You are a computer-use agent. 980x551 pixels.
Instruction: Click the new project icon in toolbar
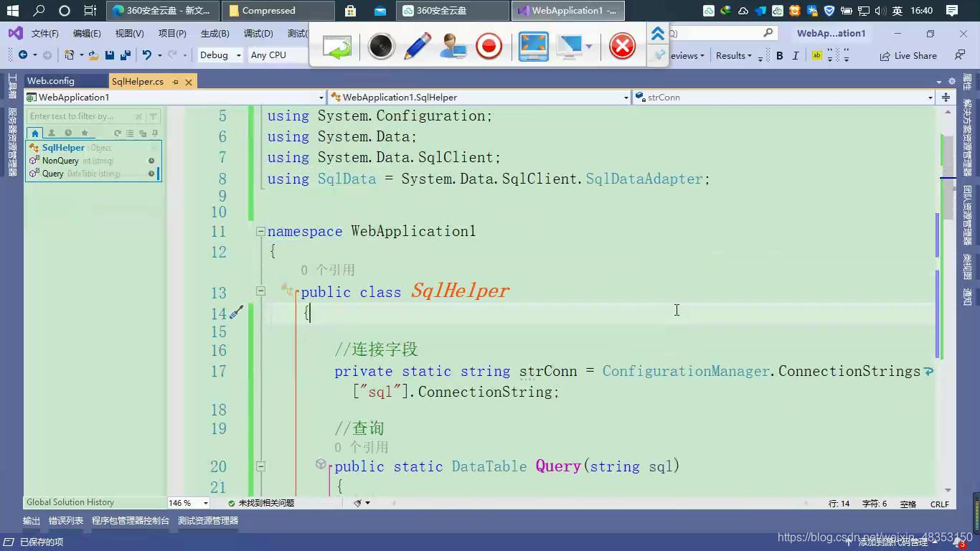click(70, 55)
